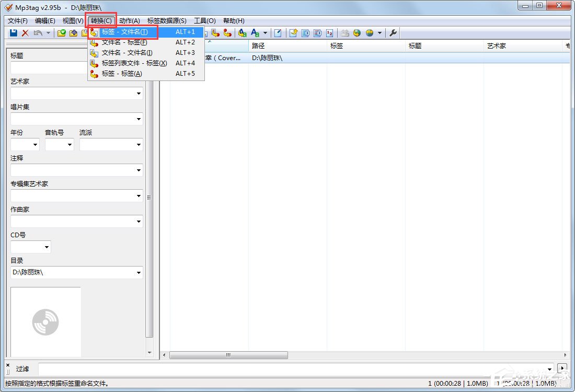Click the greyed tag source disc icon

click(344, 33)
